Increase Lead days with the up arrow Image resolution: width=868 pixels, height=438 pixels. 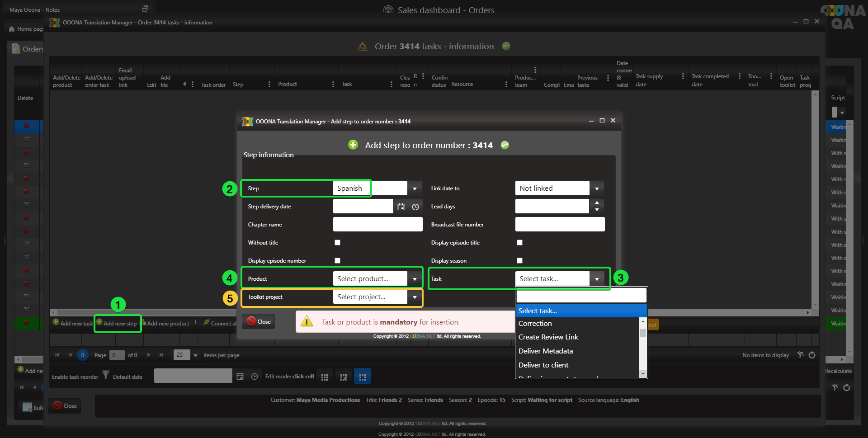point(597,203)
